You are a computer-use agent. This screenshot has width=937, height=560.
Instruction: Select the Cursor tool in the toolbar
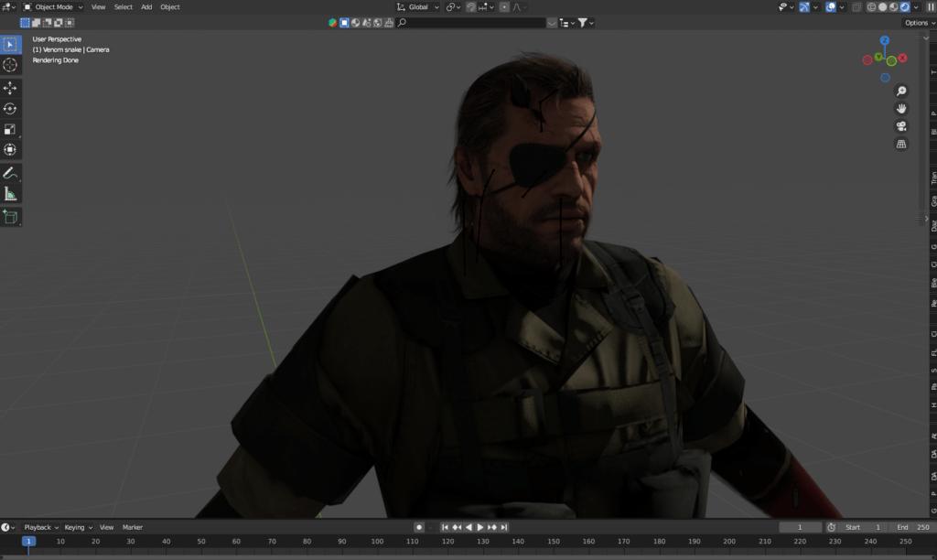pos(10,65)
